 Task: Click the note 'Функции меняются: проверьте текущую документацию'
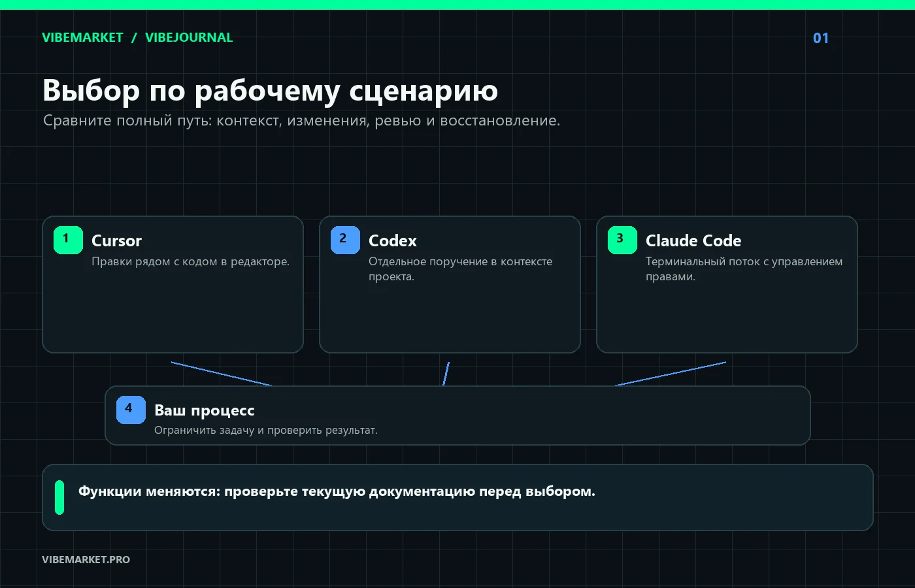pyautogui.click(x=337, y=491)
